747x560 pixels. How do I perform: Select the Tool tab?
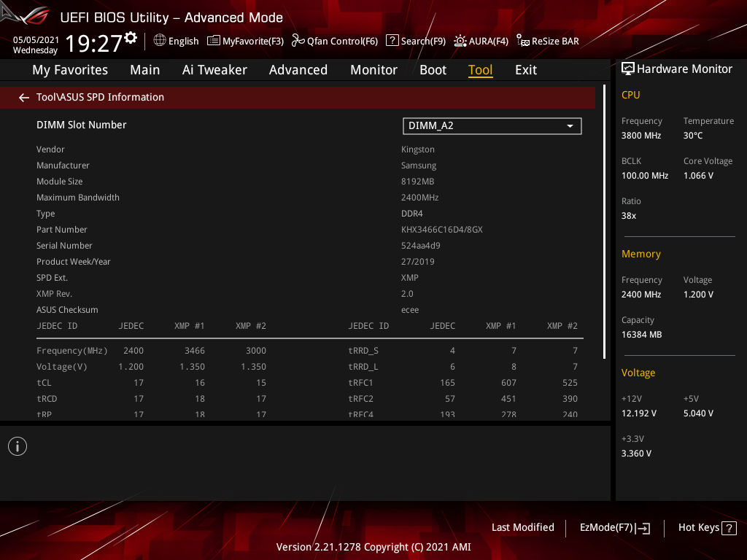pos(480,70)
